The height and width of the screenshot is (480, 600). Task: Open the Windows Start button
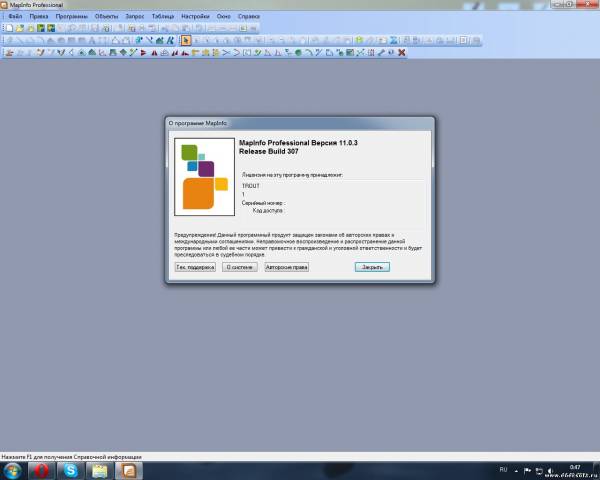(13, 471)
